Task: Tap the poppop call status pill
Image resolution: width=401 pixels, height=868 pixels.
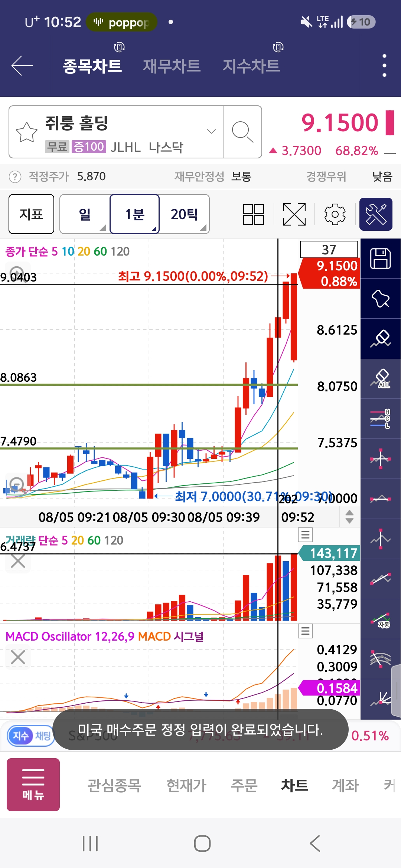Action: point(121,22)
